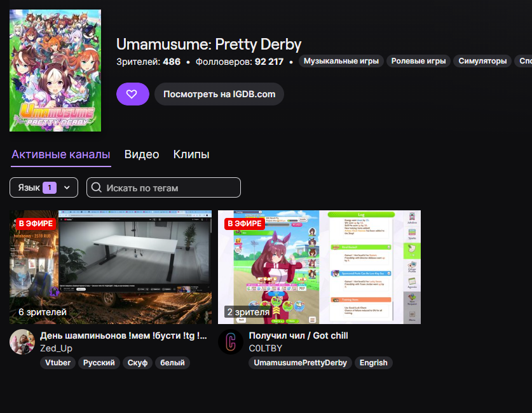Viewport: 532px width, 413px height.
Task: Switch to the Клипы tab
Action: pyautogui.click(x=191, y=154)
